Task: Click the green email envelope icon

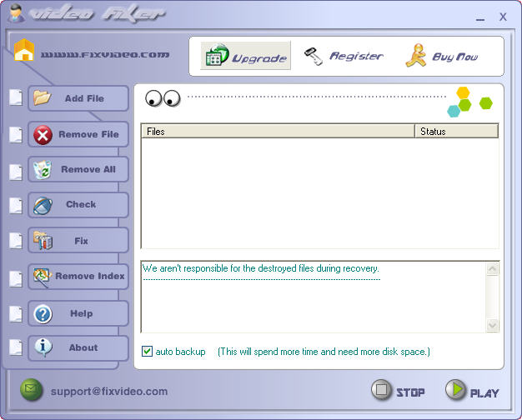Action: click(32, 391)
